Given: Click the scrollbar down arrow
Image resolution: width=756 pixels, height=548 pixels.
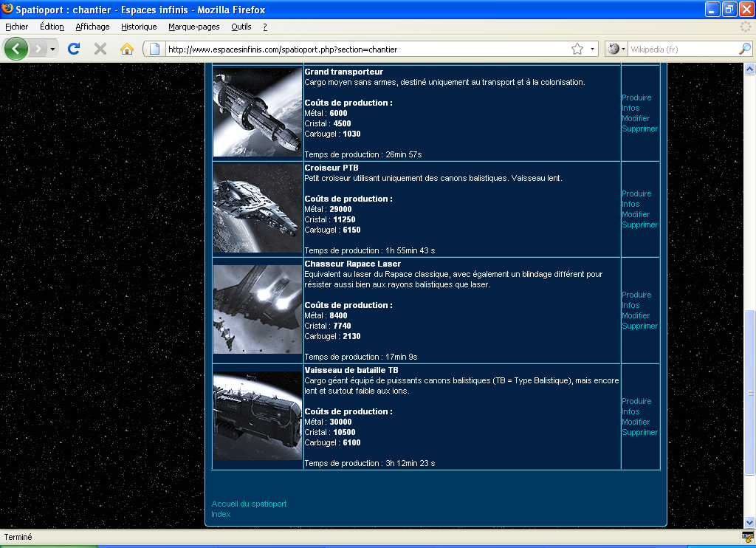Looking at the screenshot, I should [749, 522].
